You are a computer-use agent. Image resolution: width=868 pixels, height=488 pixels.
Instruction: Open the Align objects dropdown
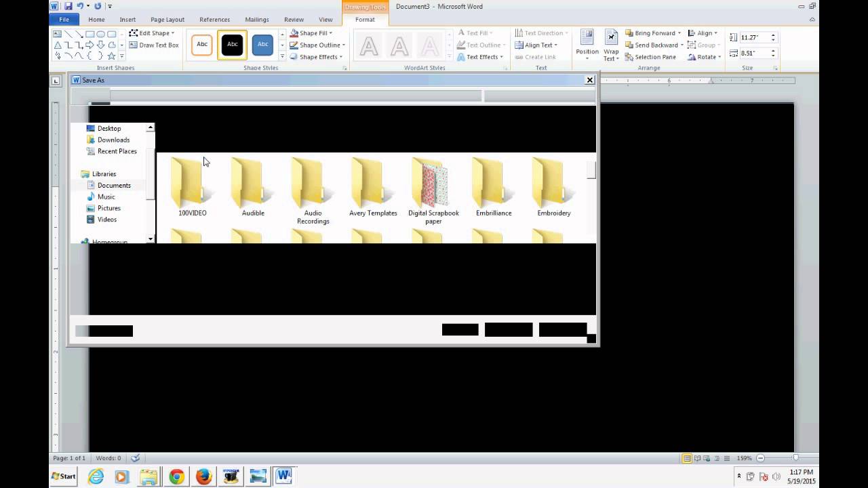tap(703, 33)
